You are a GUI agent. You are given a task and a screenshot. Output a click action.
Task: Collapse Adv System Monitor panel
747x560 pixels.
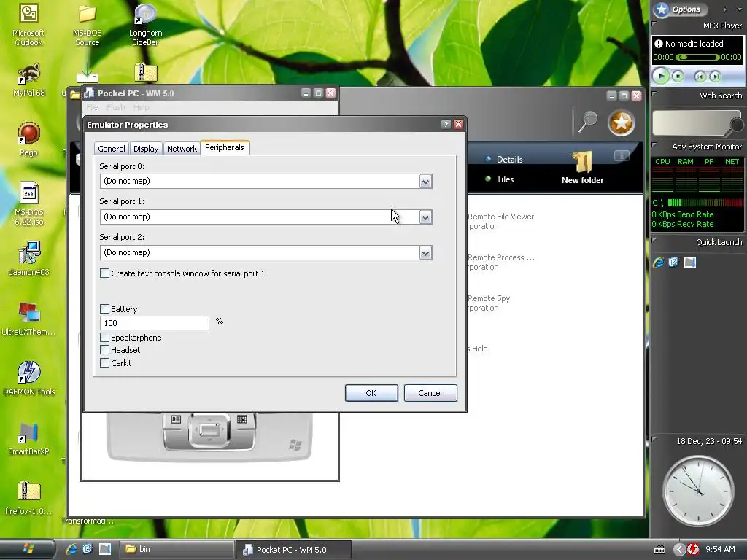point(654,145)
